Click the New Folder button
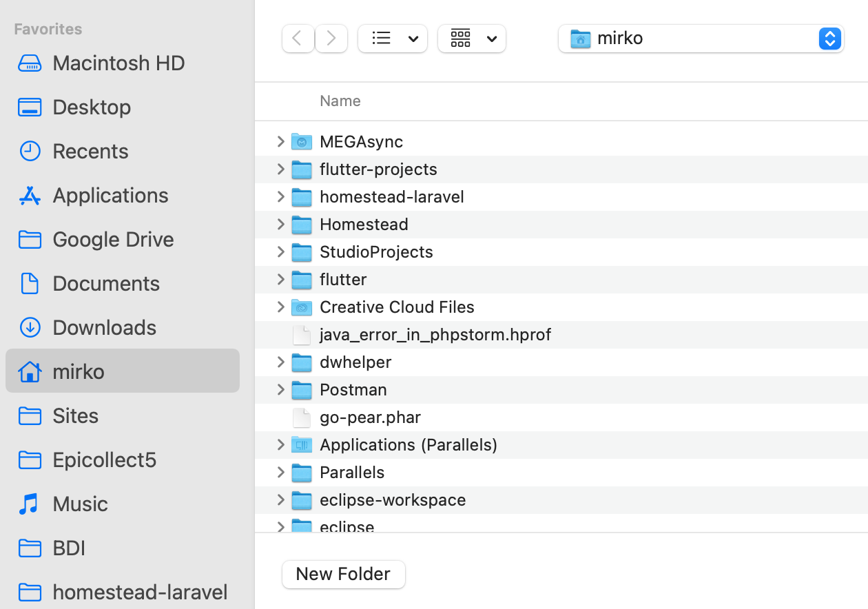 [x=344, y=574]
